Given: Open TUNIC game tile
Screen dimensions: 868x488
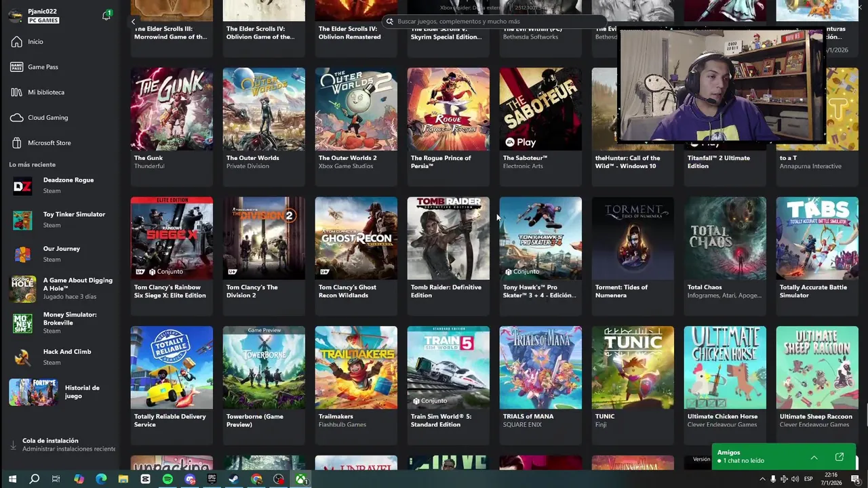Looking at the screenshot, I should point(633,385).
